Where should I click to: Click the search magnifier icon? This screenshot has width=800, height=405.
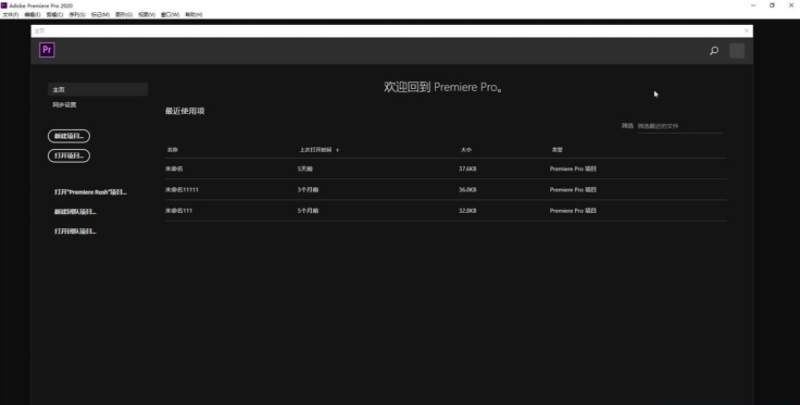714,51
